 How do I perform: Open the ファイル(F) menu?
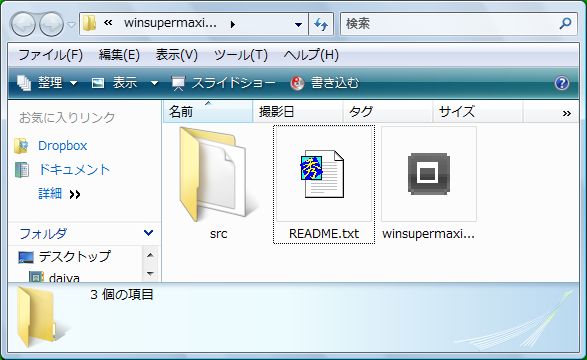(x=51, y=55)
